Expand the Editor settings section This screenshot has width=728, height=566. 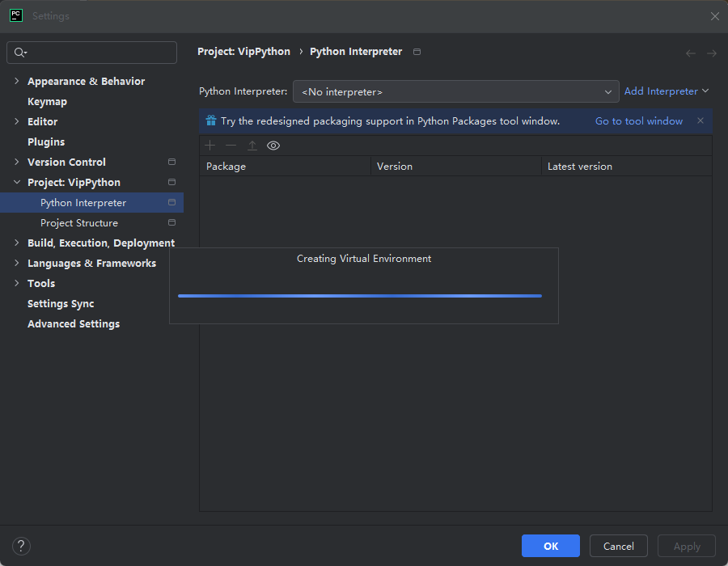tap(17, 121)
